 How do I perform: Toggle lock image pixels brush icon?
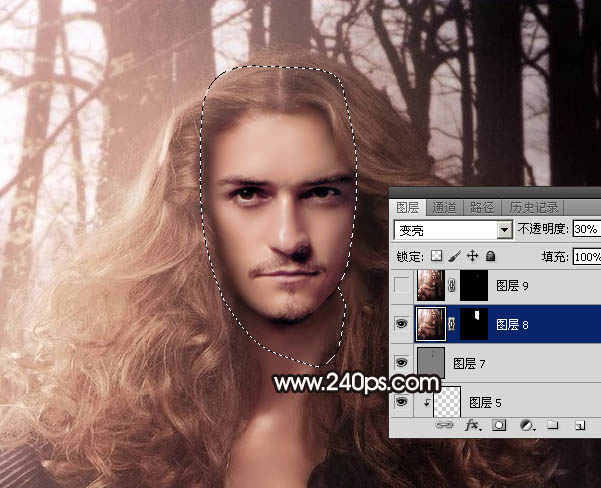[x=455, y=256]
